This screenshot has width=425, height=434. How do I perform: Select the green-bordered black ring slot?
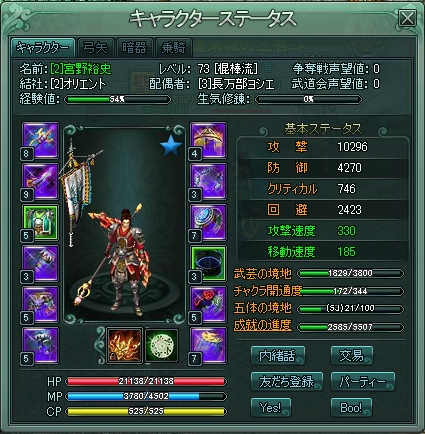pos(208,263)
